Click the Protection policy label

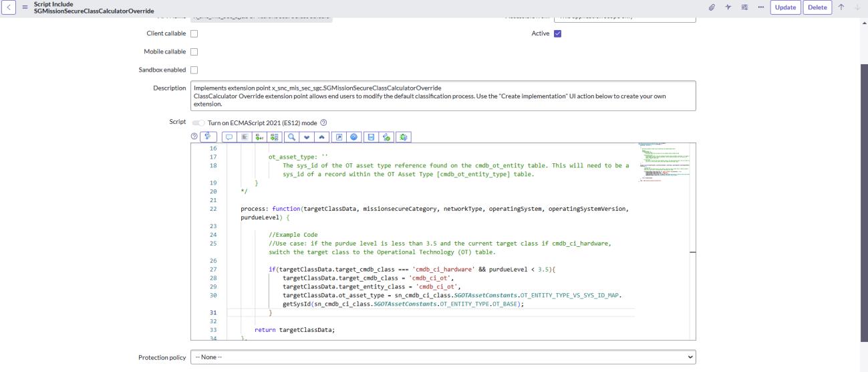click(162, 357)
